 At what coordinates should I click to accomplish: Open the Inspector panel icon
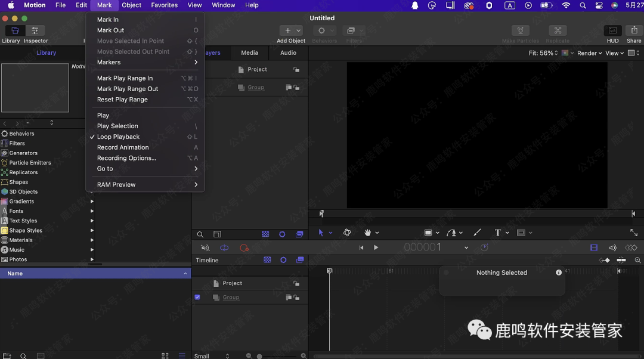pyautogui.click(x=35, y=30)
